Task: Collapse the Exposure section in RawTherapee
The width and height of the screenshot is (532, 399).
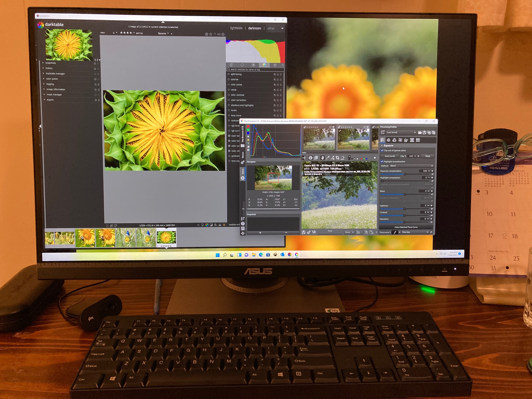Action: [x=382, y=146]
